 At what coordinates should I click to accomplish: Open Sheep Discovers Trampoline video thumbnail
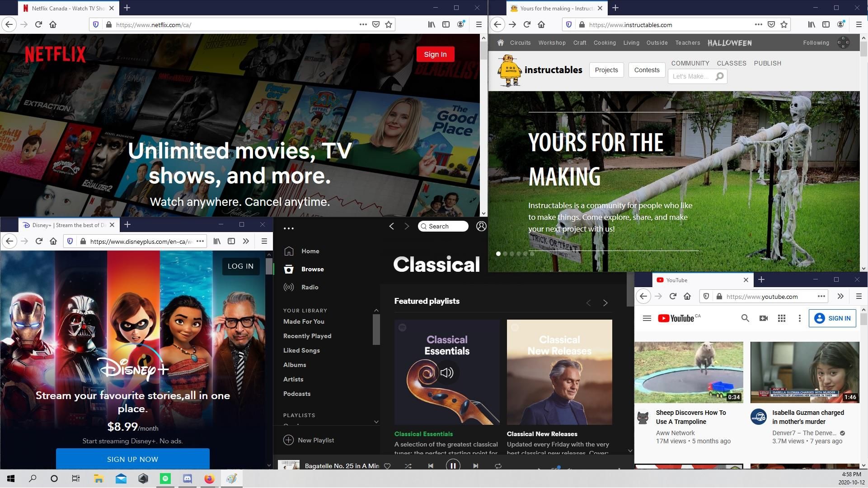click(x=688, y=372)
